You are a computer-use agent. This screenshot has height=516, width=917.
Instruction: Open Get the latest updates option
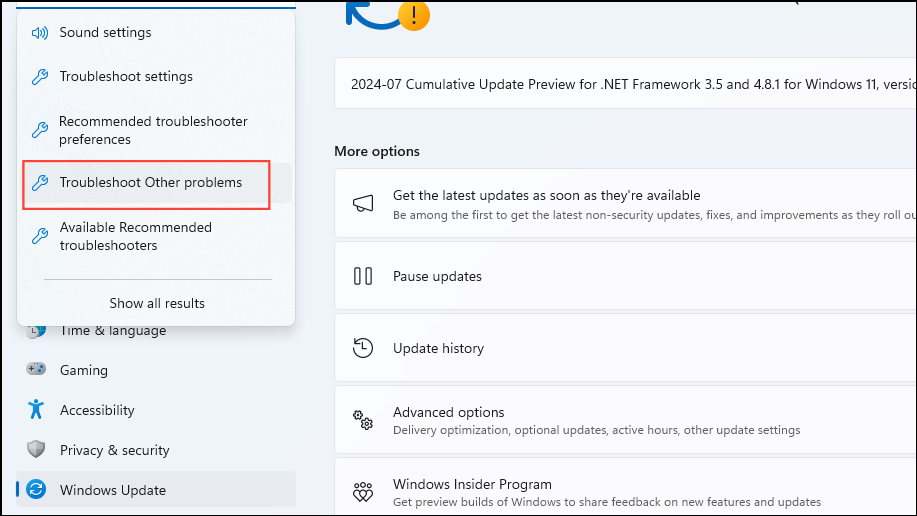coord(625,203)
